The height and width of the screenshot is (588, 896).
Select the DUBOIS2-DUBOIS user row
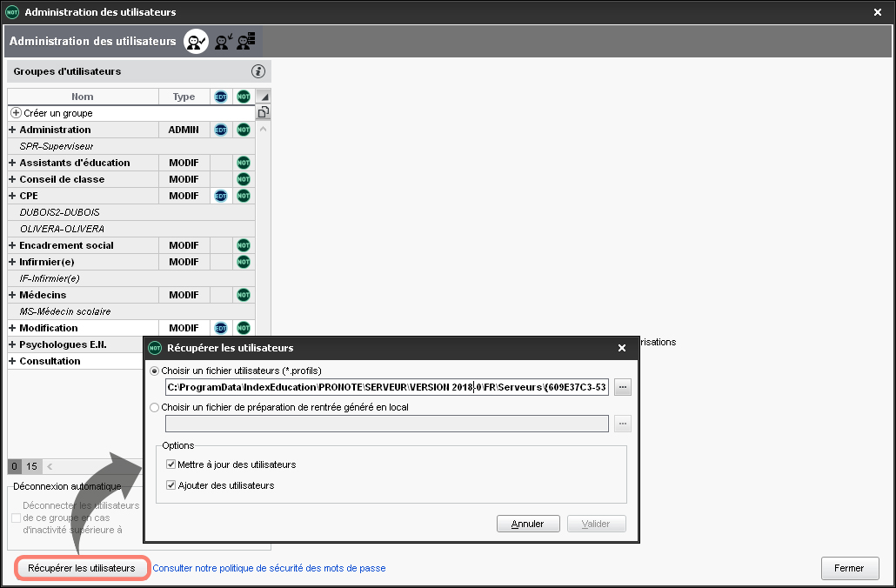[x=131, y=212]
